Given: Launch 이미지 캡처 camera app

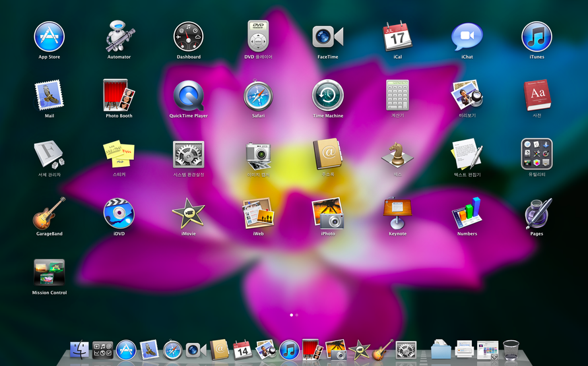Looking at the screenshot, I should tap(258, 155).
